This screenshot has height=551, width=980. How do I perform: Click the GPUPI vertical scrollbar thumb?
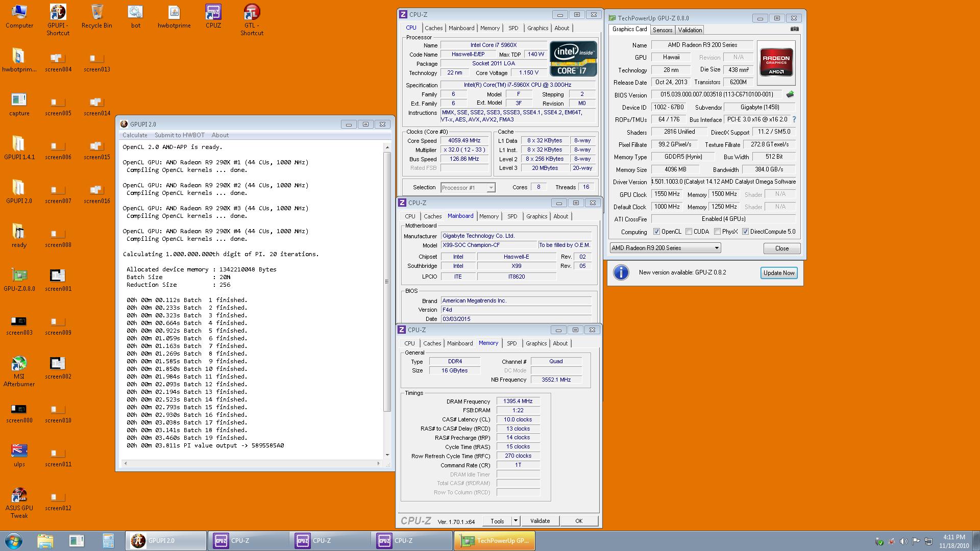pyautogui.click(x=387, y=282)
